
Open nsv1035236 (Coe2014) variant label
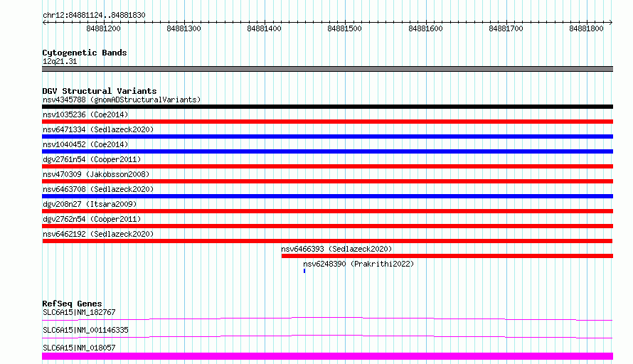[x=85, y=114]
